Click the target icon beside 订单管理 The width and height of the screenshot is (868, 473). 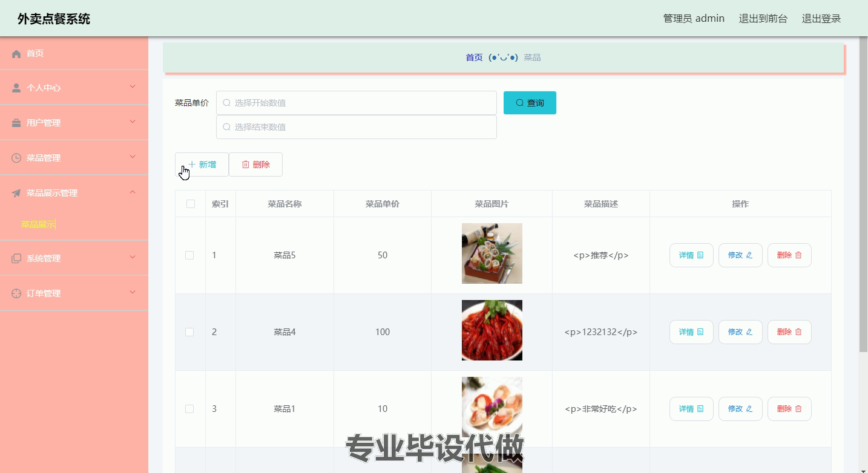tap(16, 293)
